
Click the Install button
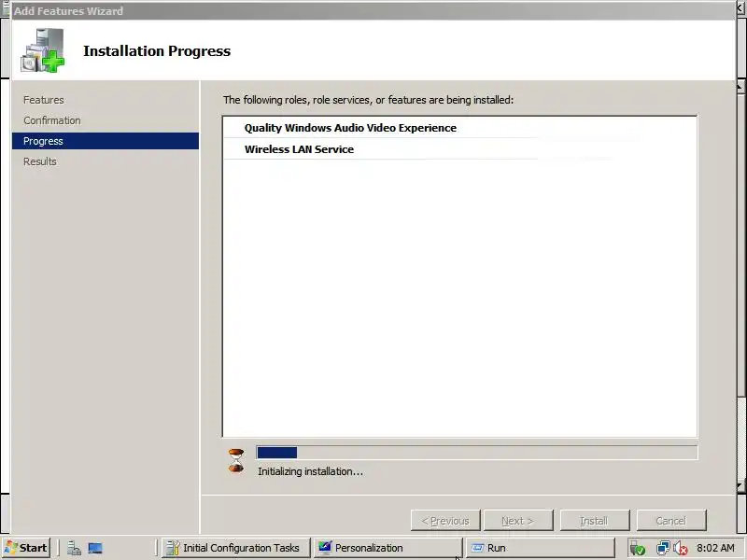point(595,521)
